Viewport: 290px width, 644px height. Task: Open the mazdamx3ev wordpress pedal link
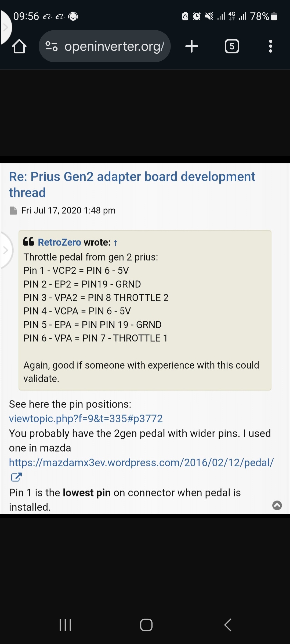(141, 463)
